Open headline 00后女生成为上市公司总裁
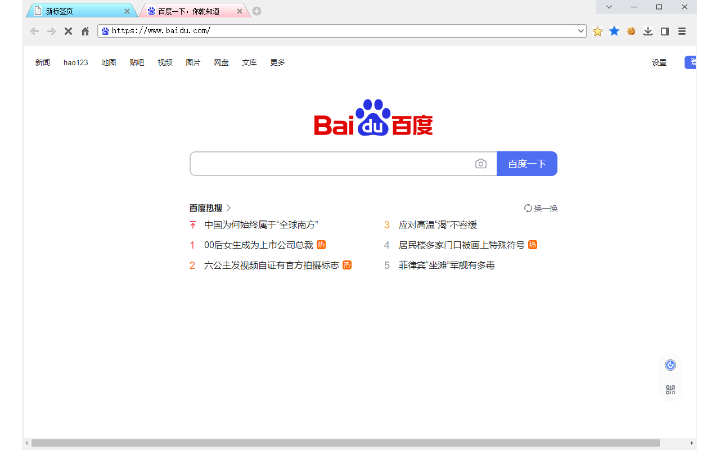 259,245
